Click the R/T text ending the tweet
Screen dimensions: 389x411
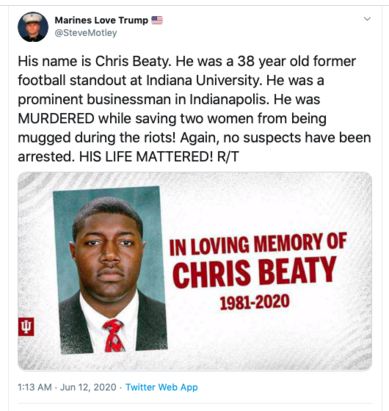(228, 156)
